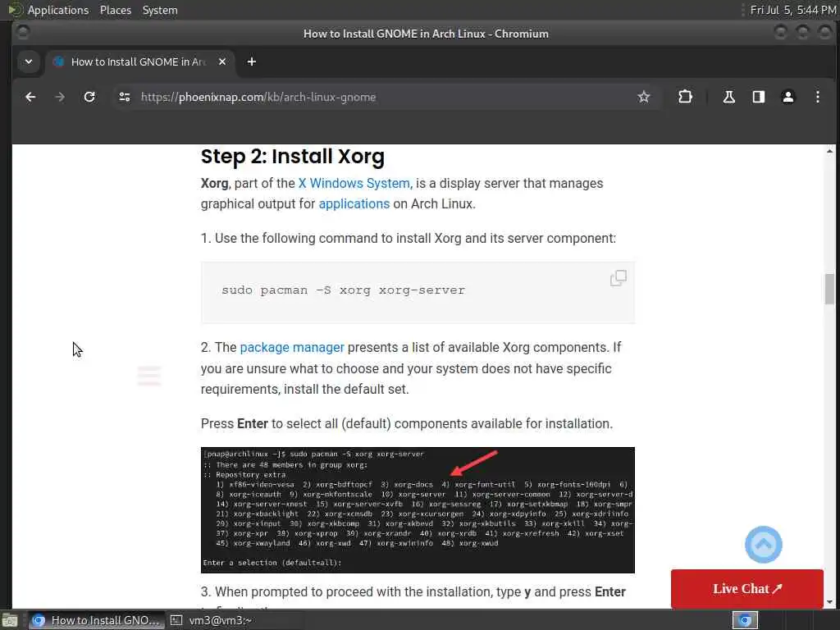840x630 pixels.
Task: Click the scroll-to-top circular button
Action: (x=764, y=545)
